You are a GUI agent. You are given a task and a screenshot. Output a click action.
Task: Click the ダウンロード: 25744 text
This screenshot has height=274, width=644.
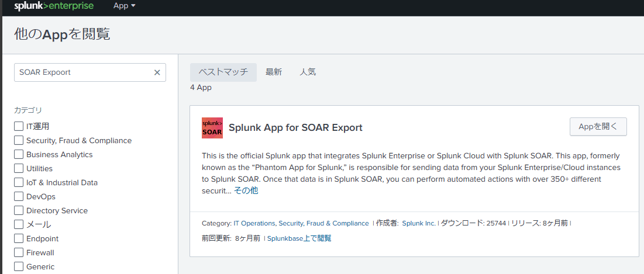[473, 224]
